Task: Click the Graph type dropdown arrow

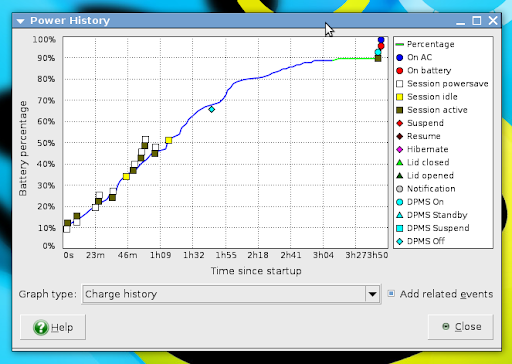Action: click(x=372, y=294)
